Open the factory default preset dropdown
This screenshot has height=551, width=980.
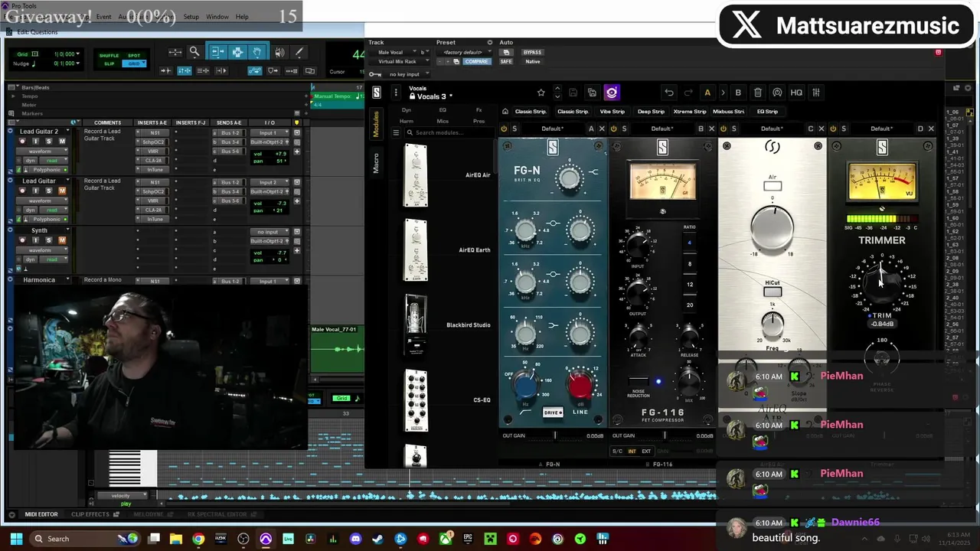point(466,52)
